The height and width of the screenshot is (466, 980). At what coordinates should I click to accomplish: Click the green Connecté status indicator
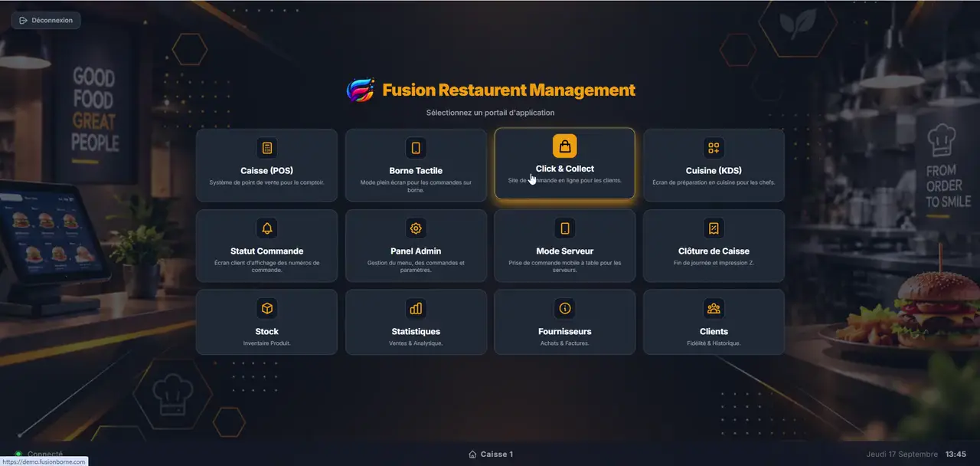pos(18,455)
